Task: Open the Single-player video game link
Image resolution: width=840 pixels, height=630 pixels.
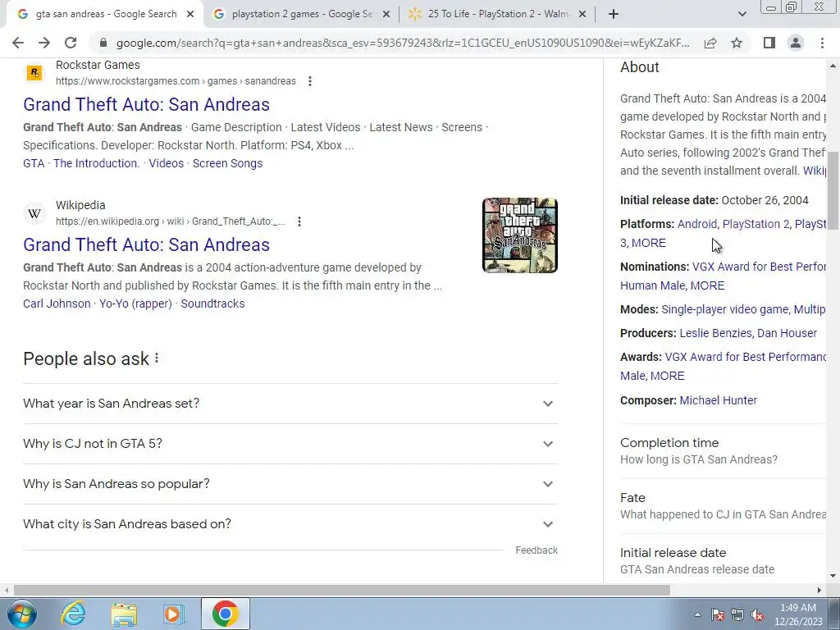Action: 725,309
